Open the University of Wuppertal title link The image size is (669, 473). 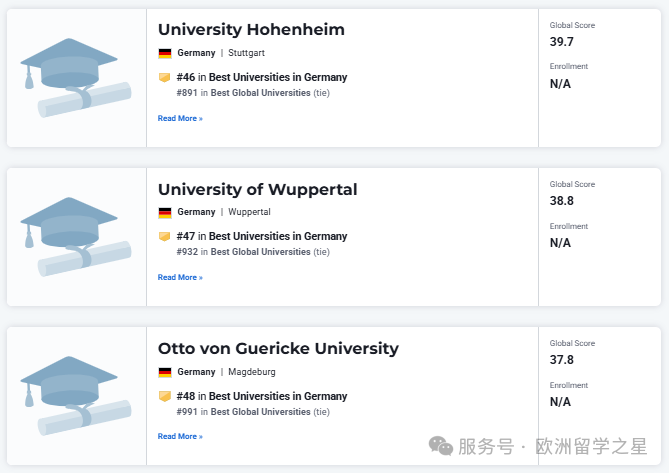click(x=258, y=189)
